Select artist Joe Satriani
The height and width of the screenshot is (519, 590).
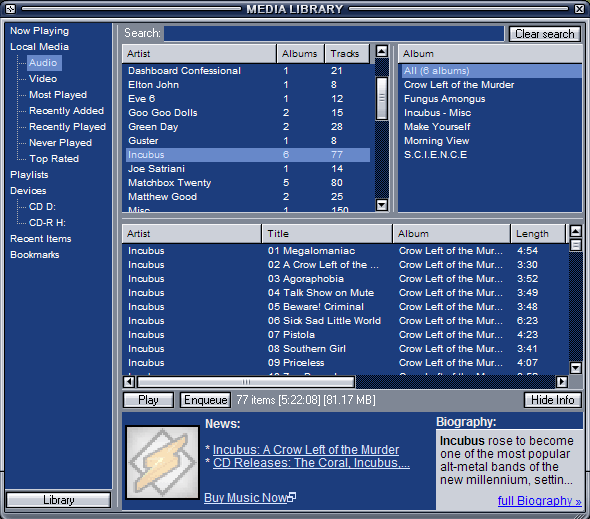[248, 169]
